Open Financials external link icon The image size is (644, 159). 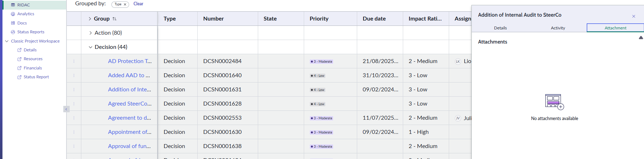pos(19,68)
